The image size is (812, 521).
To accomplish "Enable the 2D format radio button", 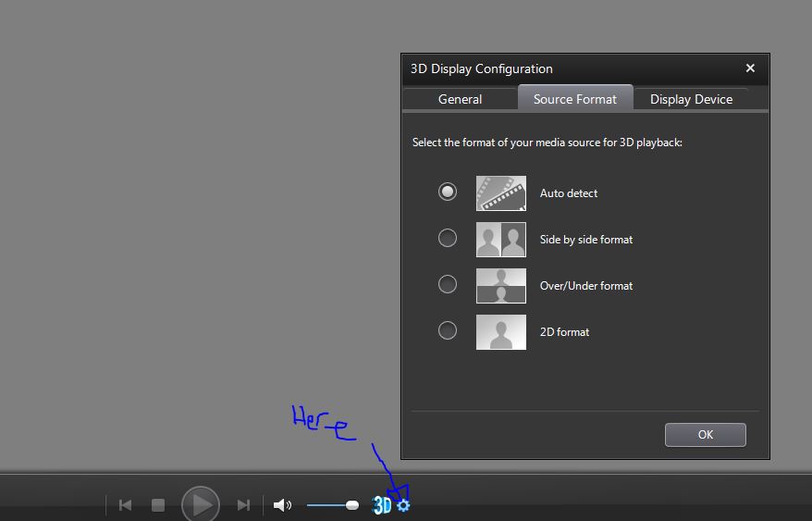I will click(448, 330).
